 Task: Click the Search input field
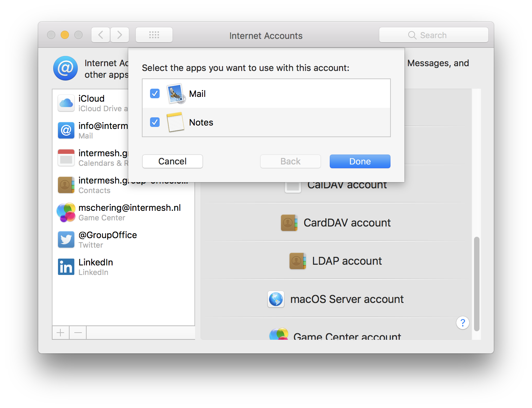[x=434, y=35]
